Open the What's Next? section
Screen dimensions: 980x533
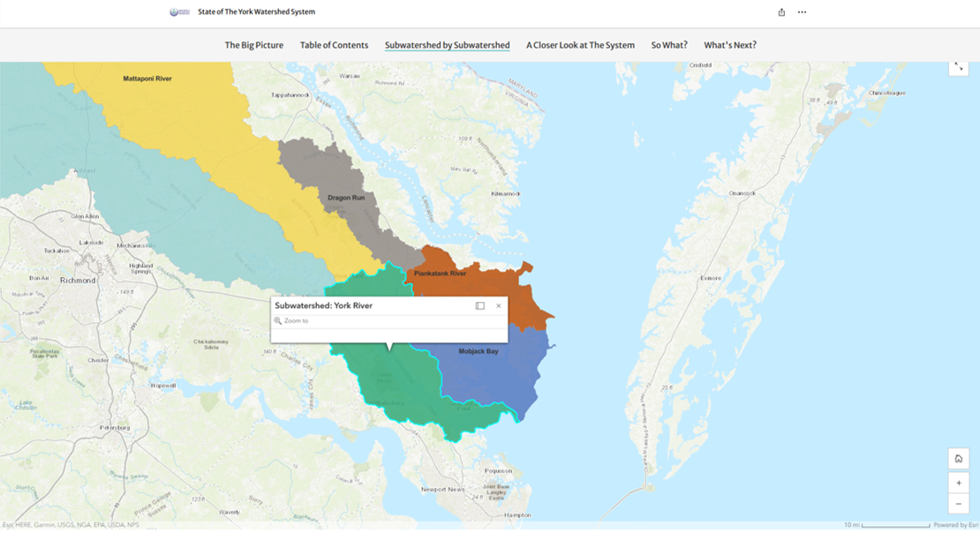pos(729,44)
